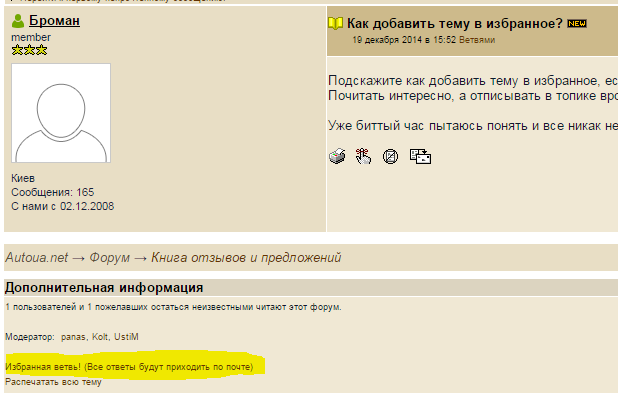
Task: Click the yellow book icon beside post title
Action: click(x=335, y=24)
